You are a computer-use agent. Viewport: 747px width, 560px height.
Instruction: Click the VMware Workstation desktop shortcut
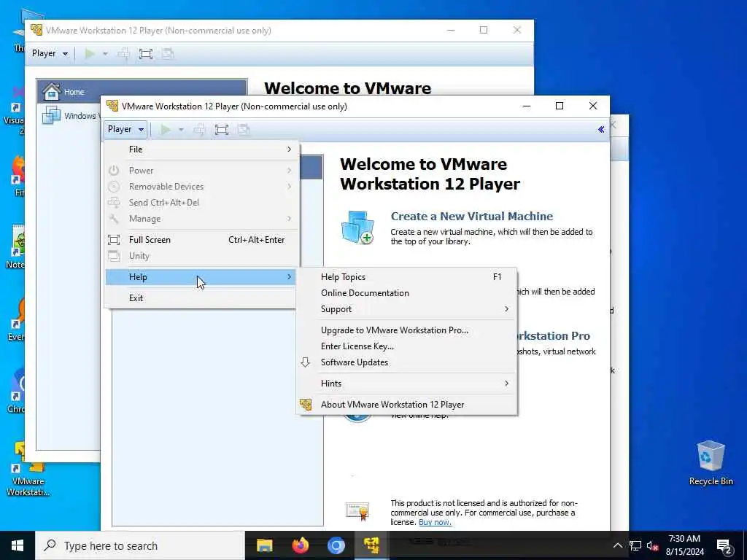click(x=28, y=469)
